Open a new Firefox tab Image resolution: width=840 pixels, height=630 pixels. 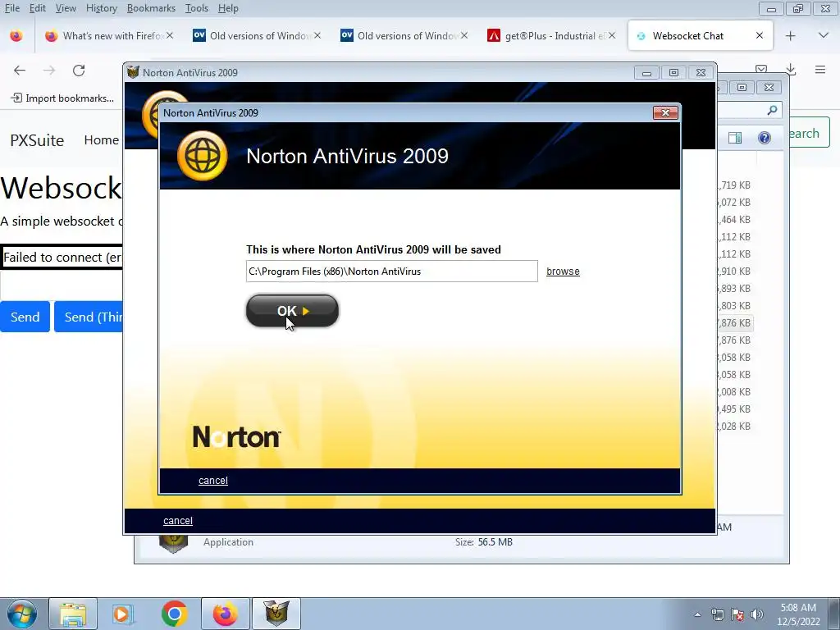790,36
